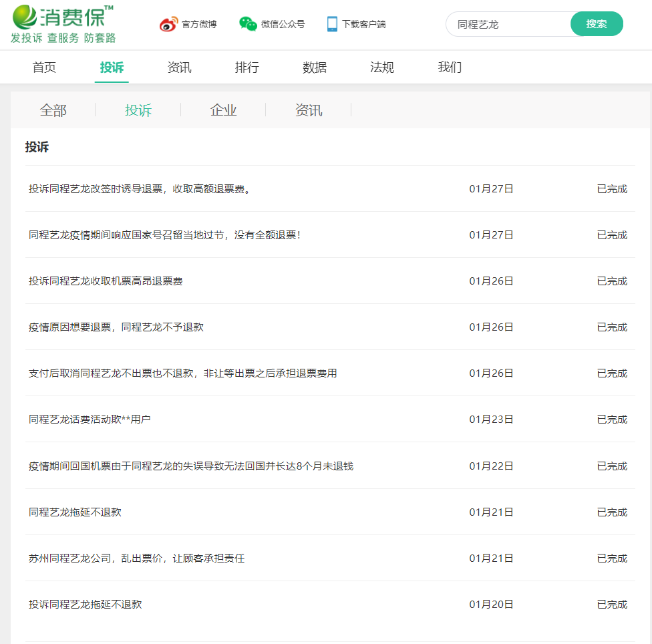Switch to 投诉 filter tab
652x644 pixels.
tap(138, 110)
